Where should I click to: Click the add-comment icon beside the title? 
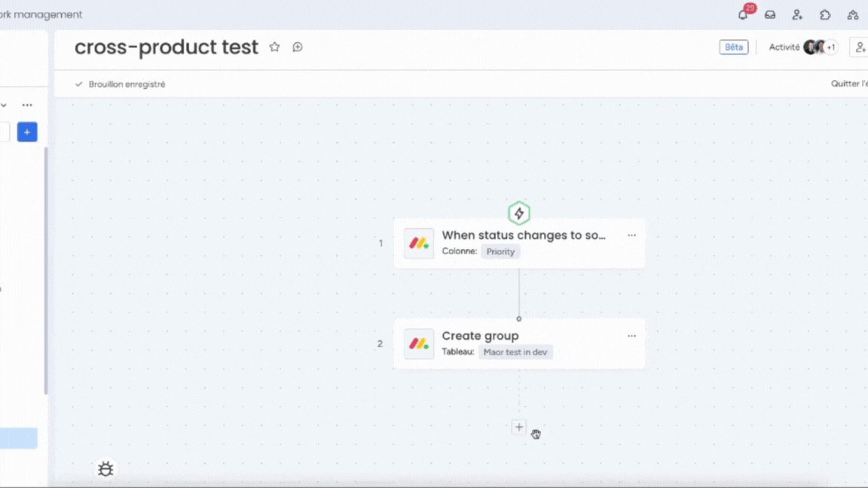[x=298, y=47]
